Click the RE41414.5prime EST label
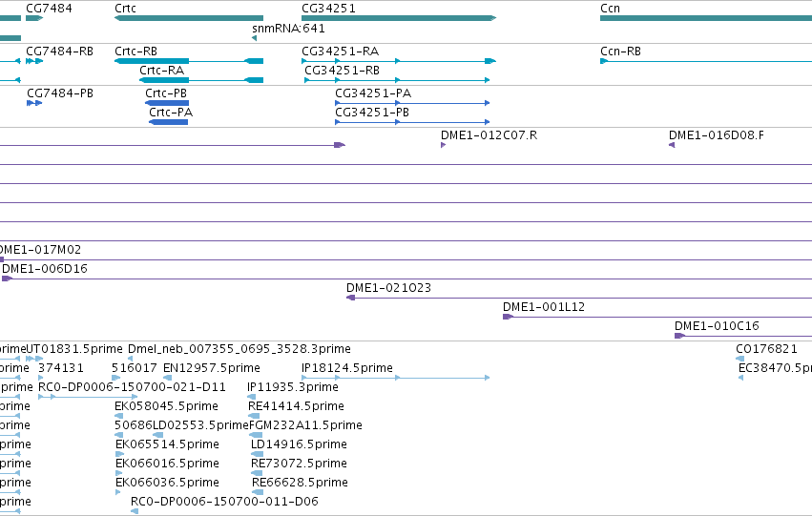 tap(296, 406)
